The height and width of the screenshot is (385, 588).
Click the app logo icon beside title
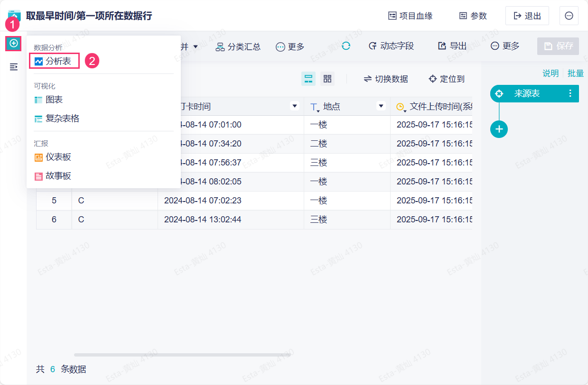[x=14, y=15]
